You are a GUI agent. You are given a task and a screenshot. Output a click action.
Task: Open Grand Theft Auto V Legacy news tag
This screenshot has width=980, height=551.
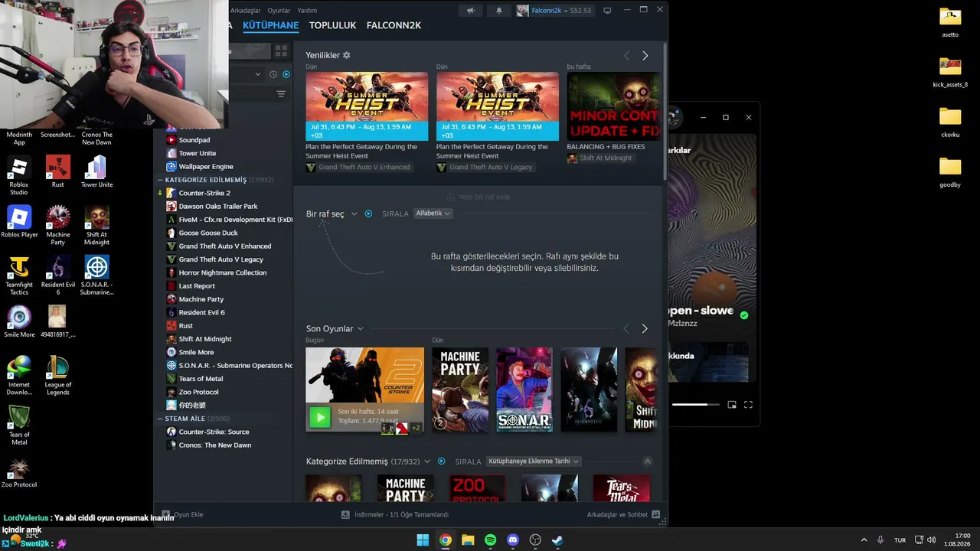tap(485, 167)
